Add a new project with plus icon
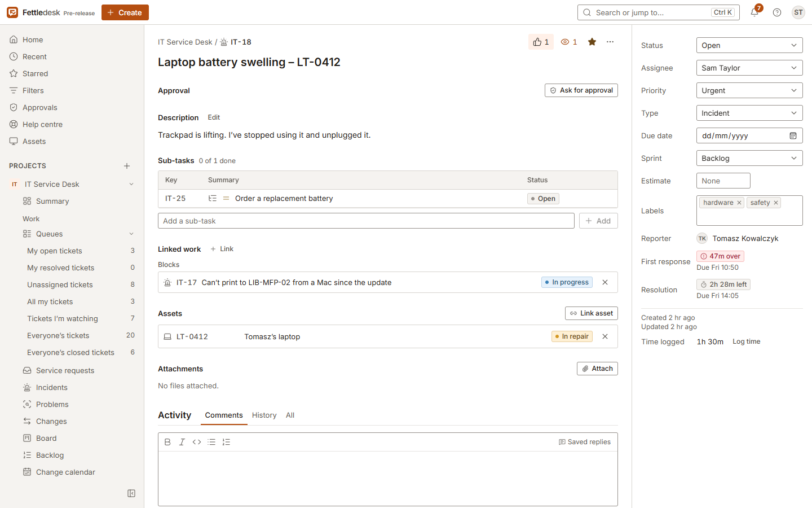The image size is (812, 508). coord(127,166)
